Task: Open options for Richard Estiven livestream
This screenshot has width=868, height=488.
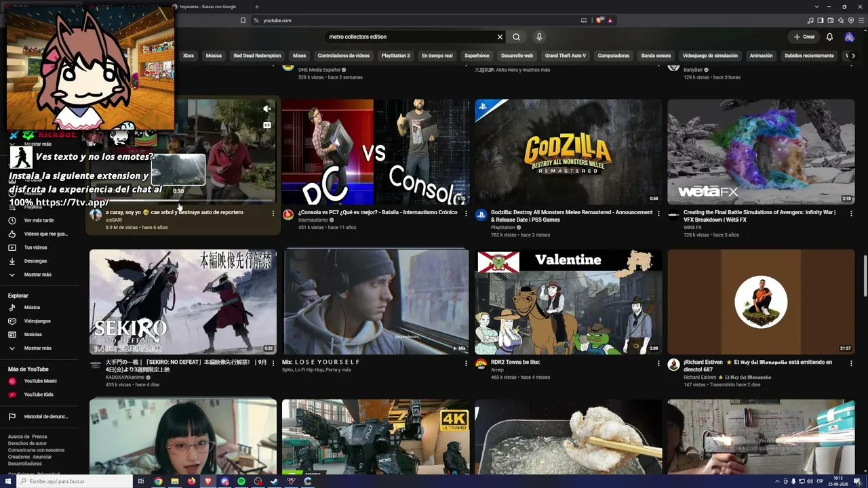Action: click(x=851, y=363)
